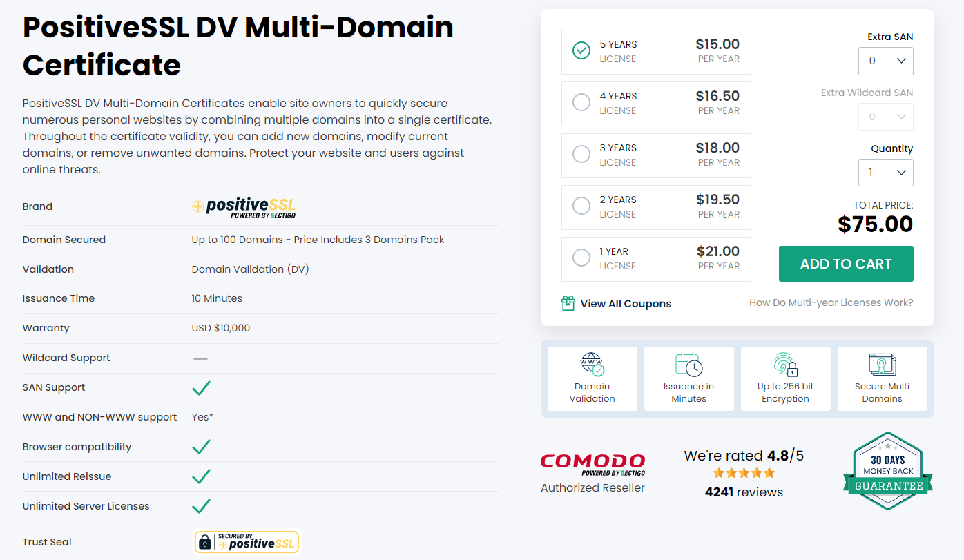Click the USD $10,000 warranty value
The width and height of the screenshot is (964, 560).
pyautogui.click(x=221, y=328)
